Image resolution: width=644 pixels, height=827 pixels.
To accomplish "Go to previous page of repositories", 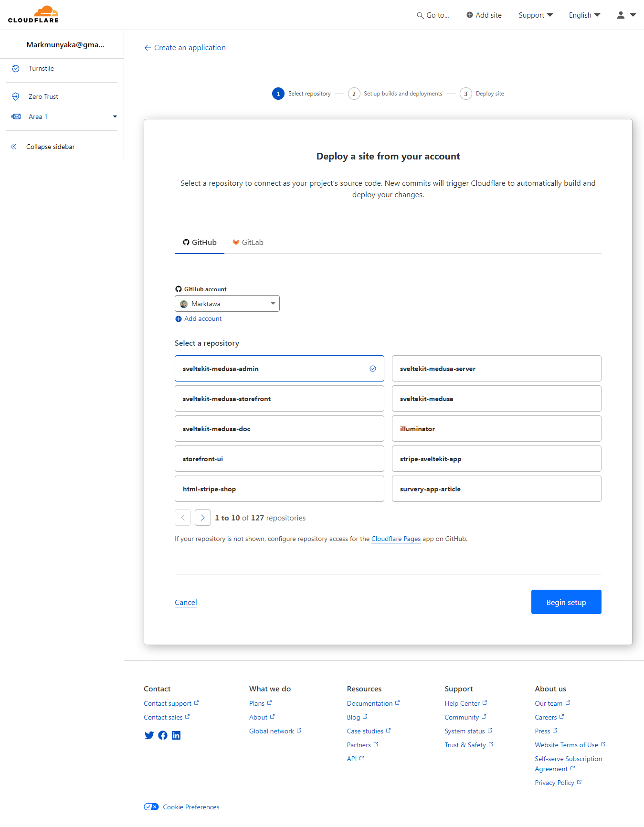I will 183,518.
